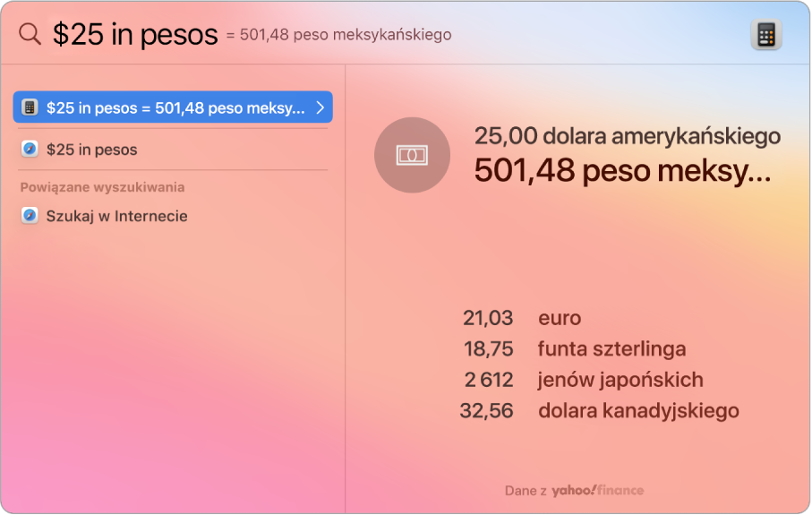Click the "funta szterlinga" label
Image resolution: width=812 pixels, height=515 pixels.
pyautogui.click(x=611, y=348)
